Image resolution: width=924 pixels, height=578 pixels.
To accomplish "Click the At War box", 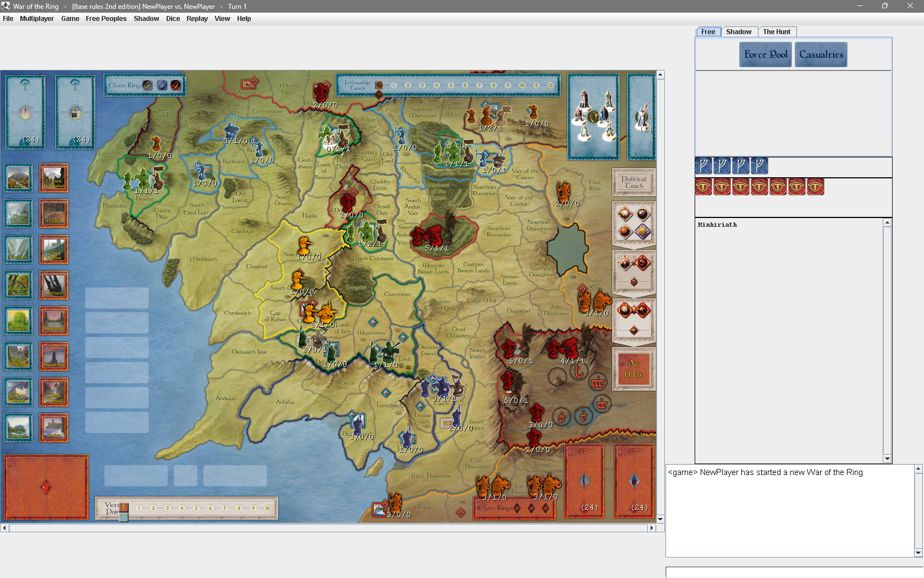I will tap(634, 368).
